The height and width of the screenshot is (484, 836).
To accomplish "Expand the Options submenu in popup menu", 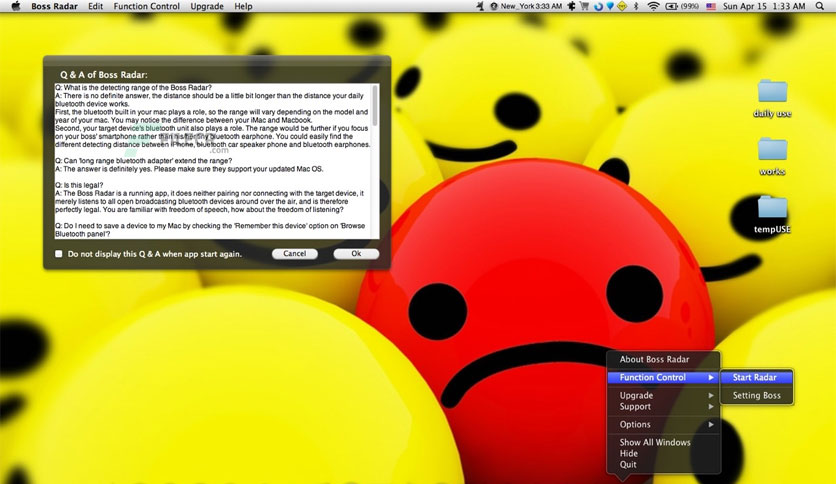I will click(664, 425).
